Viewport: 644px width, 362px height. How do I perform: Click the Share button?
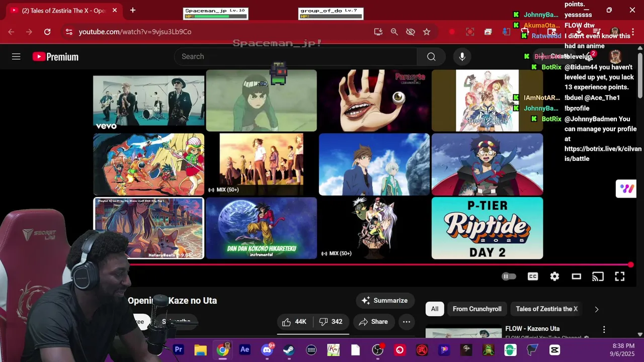[373, 322]
